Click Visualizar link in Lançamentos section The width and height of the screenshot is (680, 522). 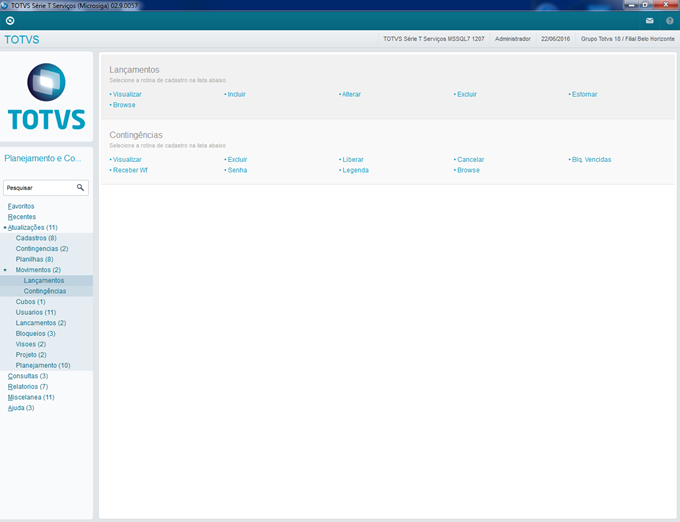[x=127, y=95]
